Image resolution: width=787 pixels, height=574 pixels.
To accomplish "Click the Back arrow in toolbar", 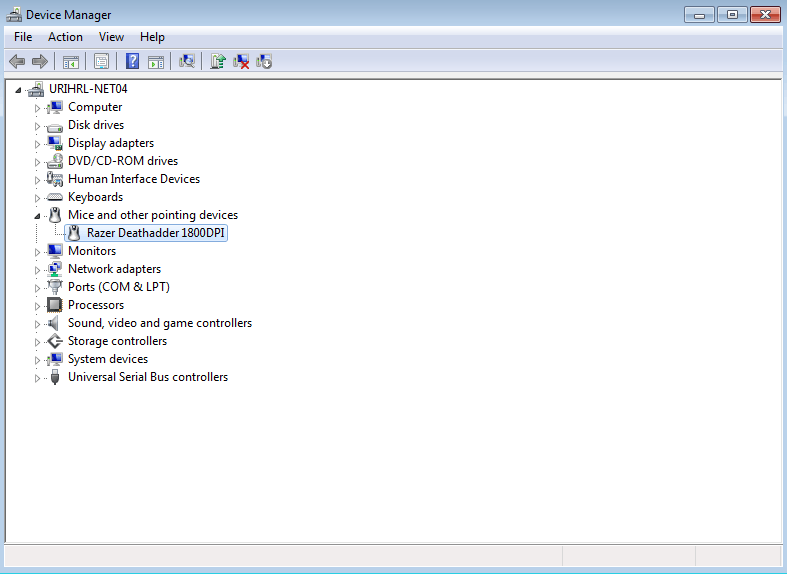I will 17,62.
